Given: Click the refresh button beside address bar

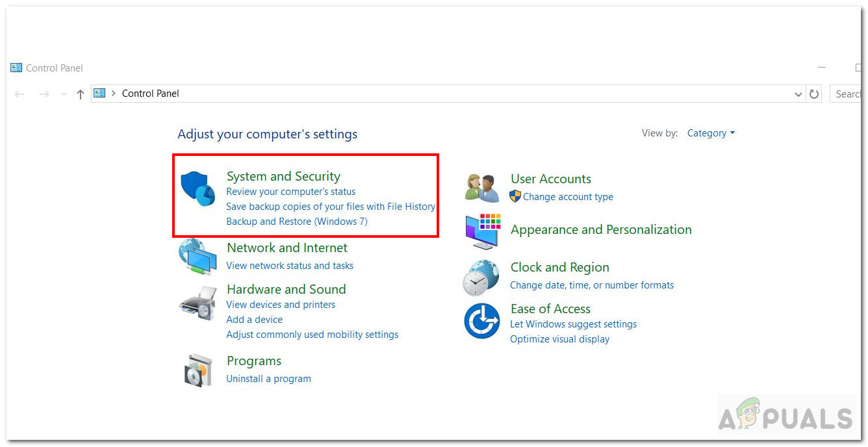Looking at the screenshot, I should [x=814, y=94].
